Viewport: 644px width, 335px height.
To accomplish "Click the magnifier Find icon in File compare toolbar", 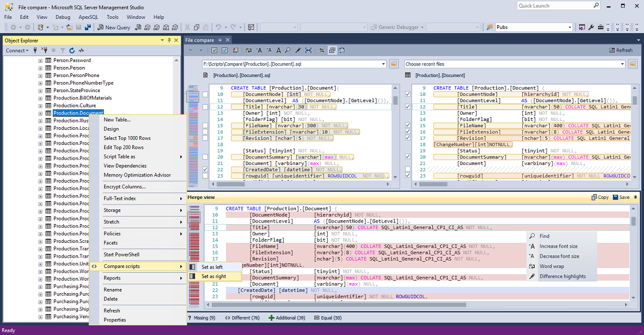I will 288,50.
